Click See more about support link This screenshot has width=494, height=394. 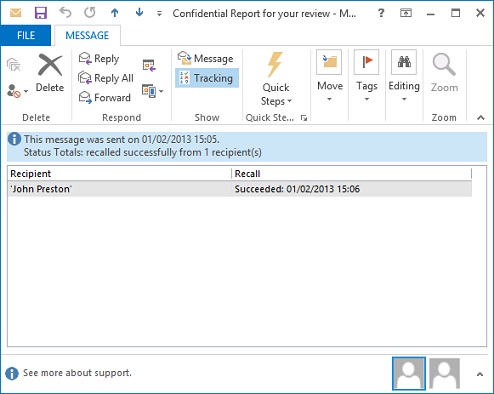(x=77, y=373)
